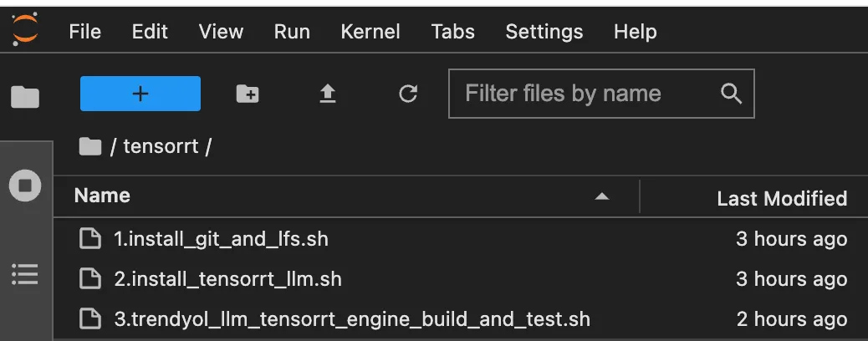Sort files by Name column header
This screenshot has width=868, height=341.
point(102,196)
